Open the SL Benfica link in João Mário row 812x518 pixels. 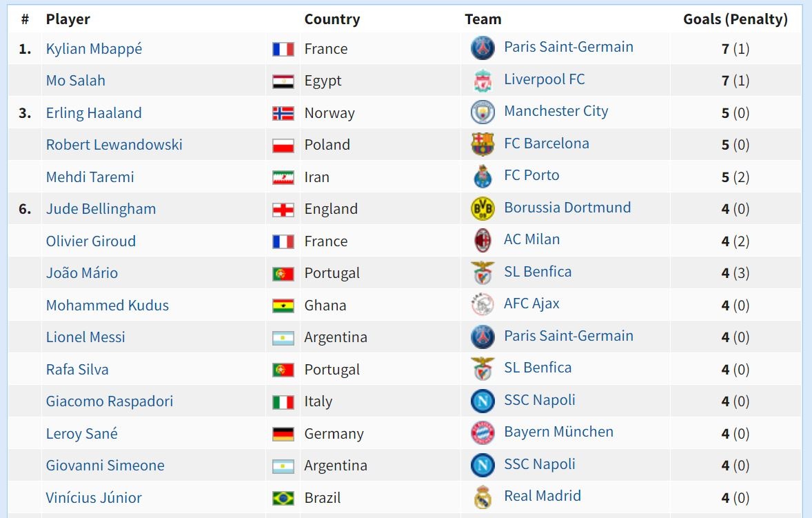pyautogui.click(x=538, y=272)
